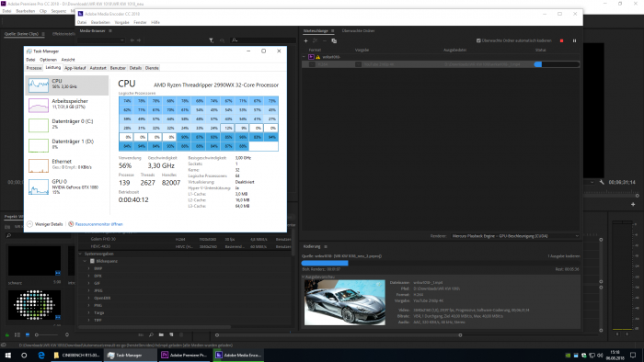Click the Cortana search circle on taskbar

[x=24, y=355]
